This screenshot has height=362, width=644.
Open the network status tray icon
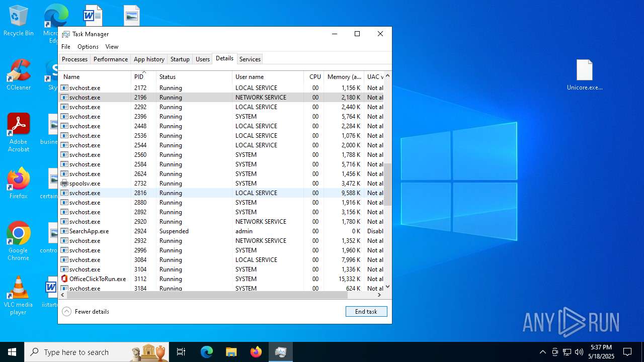coord(567,352)
